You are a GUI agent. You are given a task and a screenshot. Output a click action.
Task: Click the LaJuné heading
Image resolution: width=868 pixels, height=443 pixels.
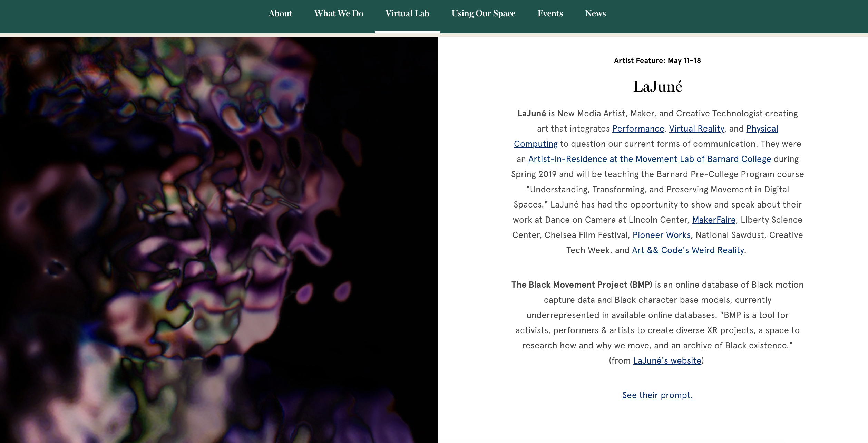pyautogui.click(x=657, y=86)
